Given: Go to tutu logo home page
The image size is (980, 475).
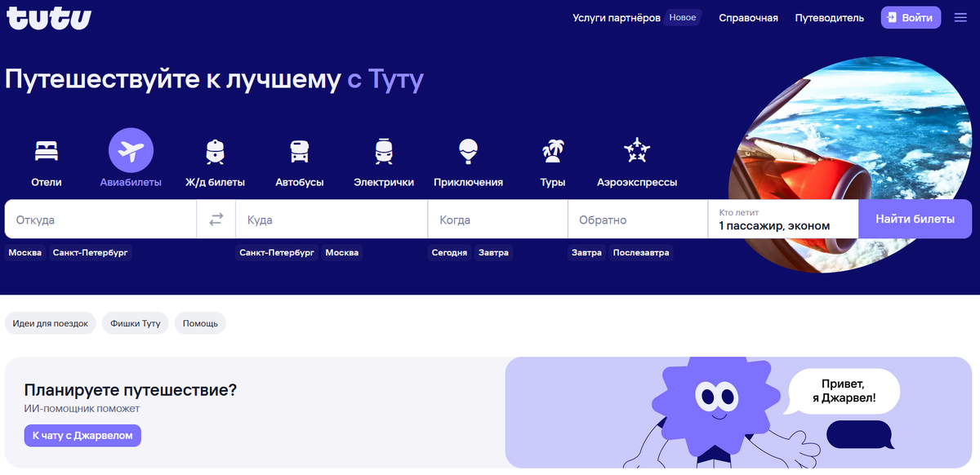Looking at the screenshot, I should coord(49,18).
